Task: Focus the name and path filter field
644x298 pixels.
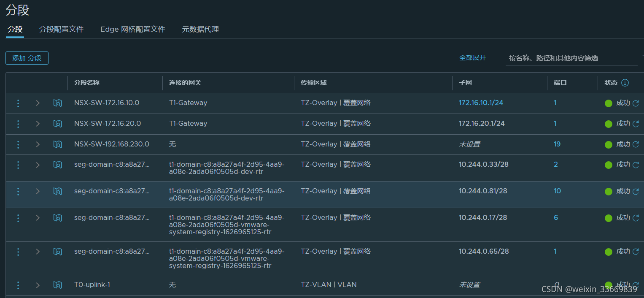Action: pyautogui.click(x=571, y=58)
